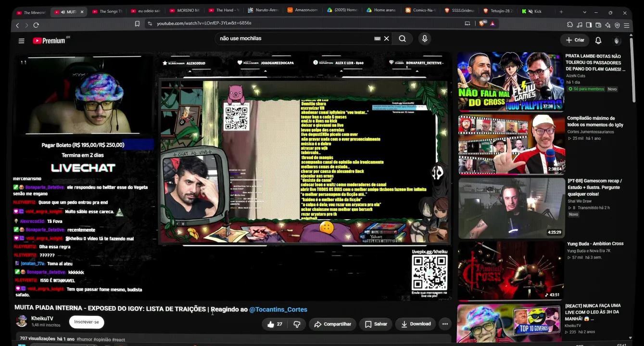Image resolution: width=644 pixels, height=346 pixels.
Task: Open the KheikuTV channel name link
Action: tap(42, 319)
